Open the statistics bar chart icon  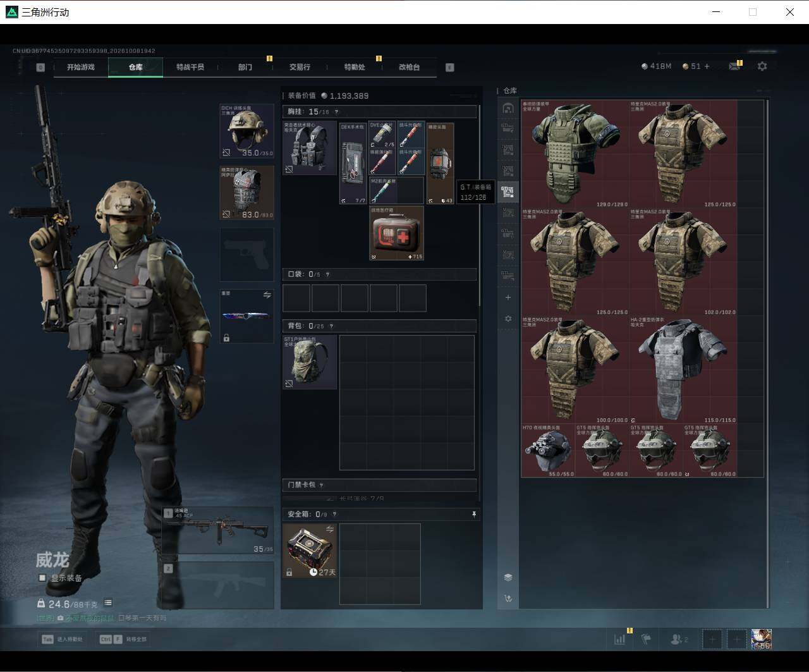tap(619, 639)
